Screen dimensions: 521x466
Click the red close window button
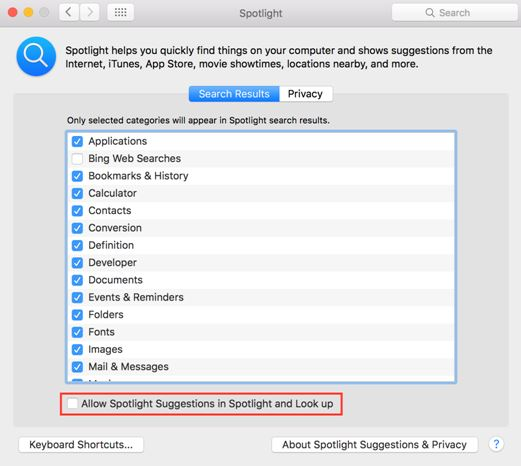click(13, 13)
